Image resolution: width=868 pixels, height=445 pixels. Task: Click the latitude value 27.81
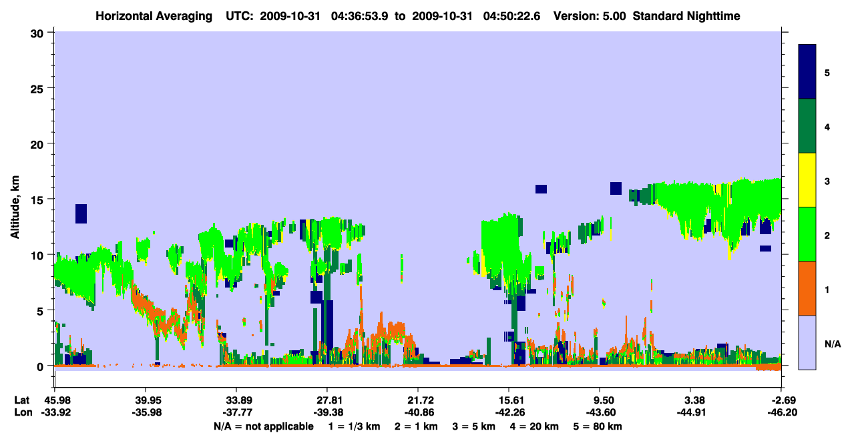click(327, 400)
